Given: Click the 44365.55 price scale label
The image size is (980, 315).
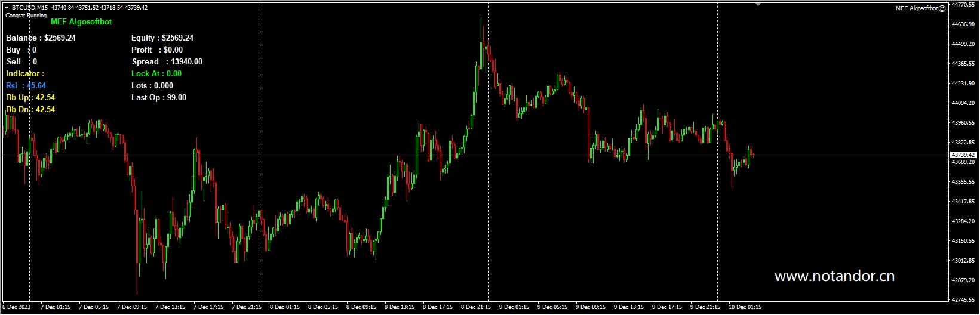Looking at the screenshot, I should [x=963, y=64].
